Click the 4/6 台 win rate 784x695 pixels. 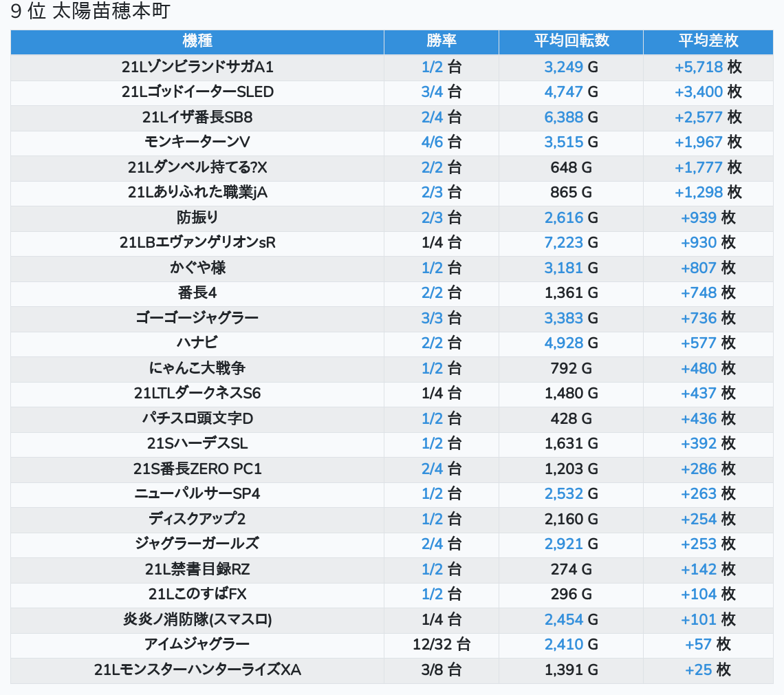(441, 142)
